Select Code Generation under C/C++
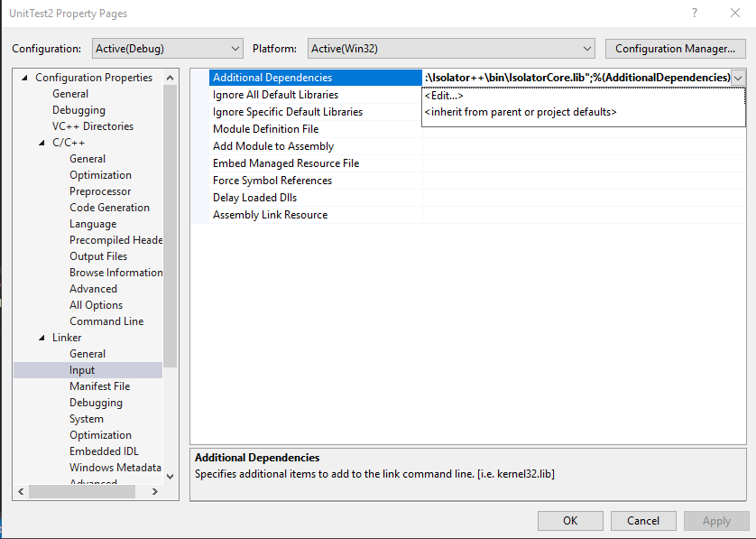 109,208
